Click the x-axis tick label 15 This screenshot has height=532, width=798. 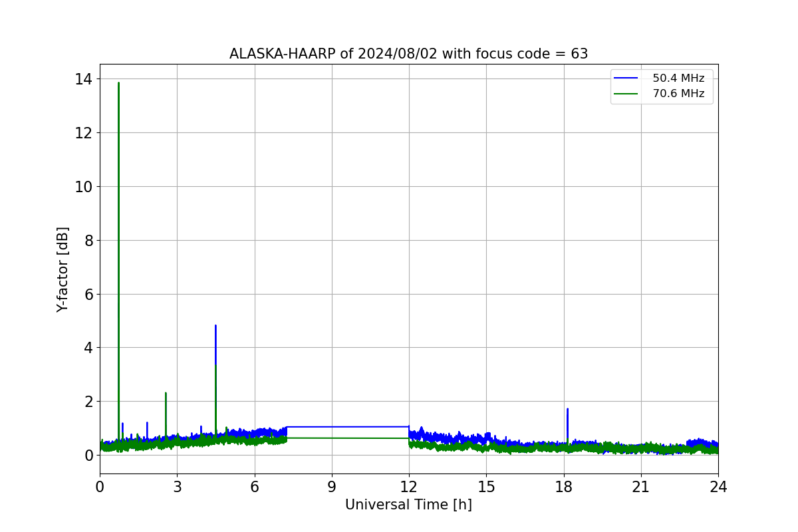click(x=486, y=487)
